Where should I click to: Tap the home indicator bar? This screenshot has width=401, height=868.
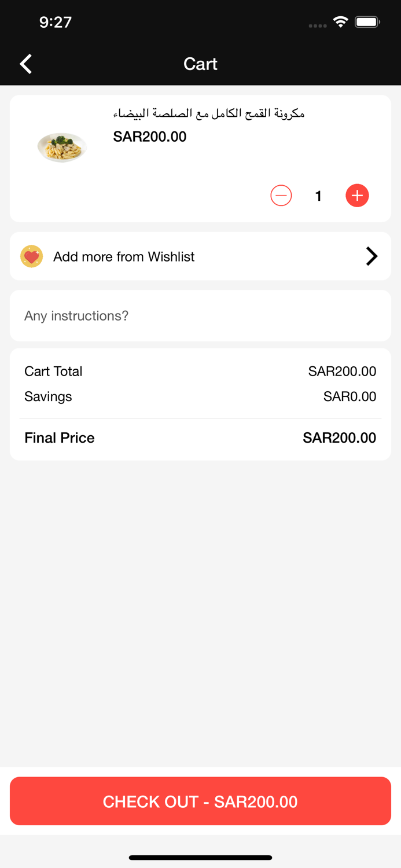[x=200, y=858]
